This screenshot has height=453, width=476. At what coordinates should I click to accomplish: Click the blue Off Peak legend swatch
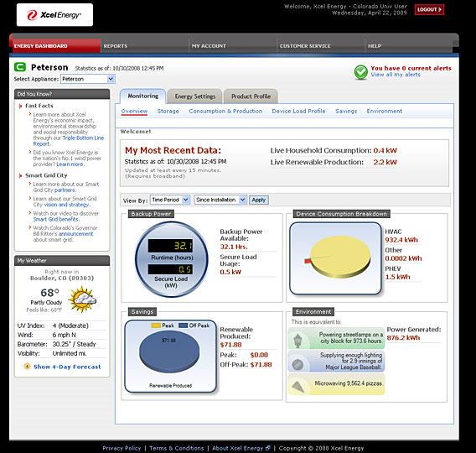coord(183,325)
